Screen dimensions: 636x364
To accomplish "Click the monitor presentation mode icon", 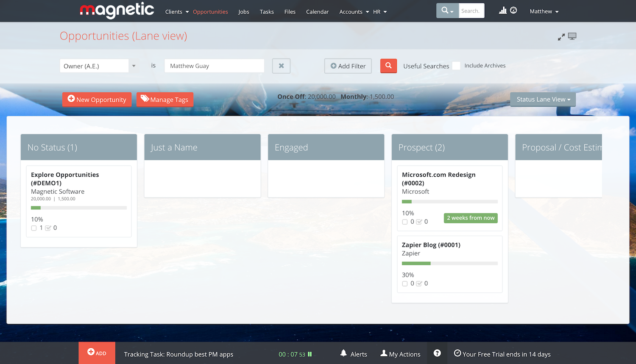I will [572, 36].
